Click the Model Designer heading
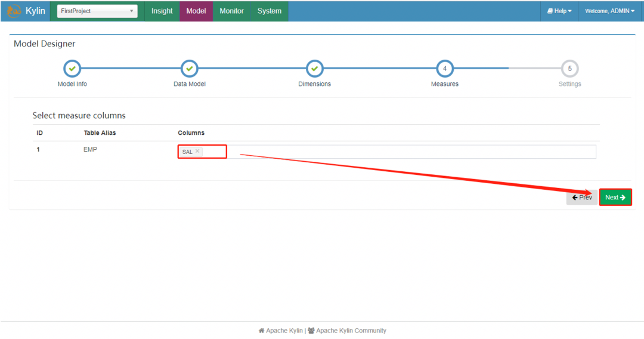The width and height of the screenshot is (644, 339). click(x=44, y=44)
